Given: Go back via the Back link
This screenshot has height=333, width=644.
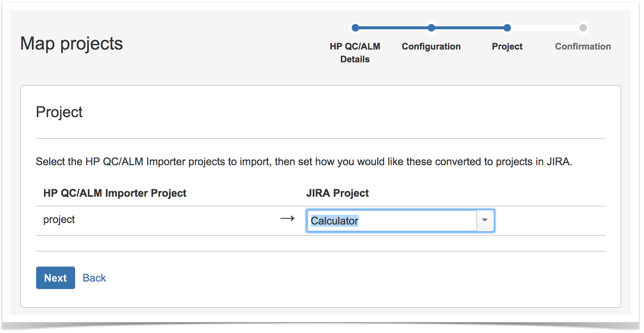Looking at the screenshot, I should click(x=94, y=278).
